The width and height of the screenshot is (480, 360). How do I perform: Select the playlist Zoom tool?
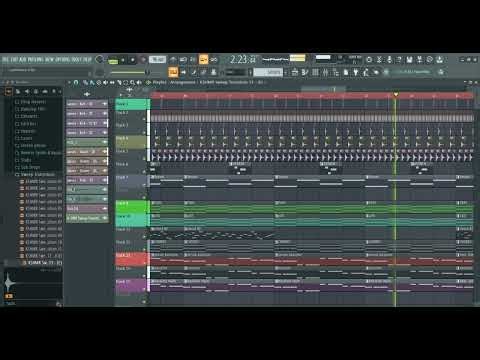(x=133, y=82)
